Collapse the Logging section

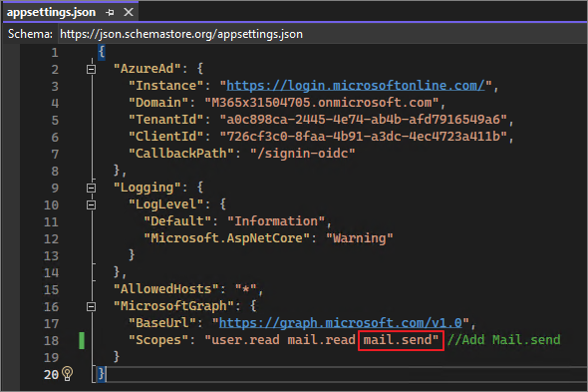(x=91, y=188)
